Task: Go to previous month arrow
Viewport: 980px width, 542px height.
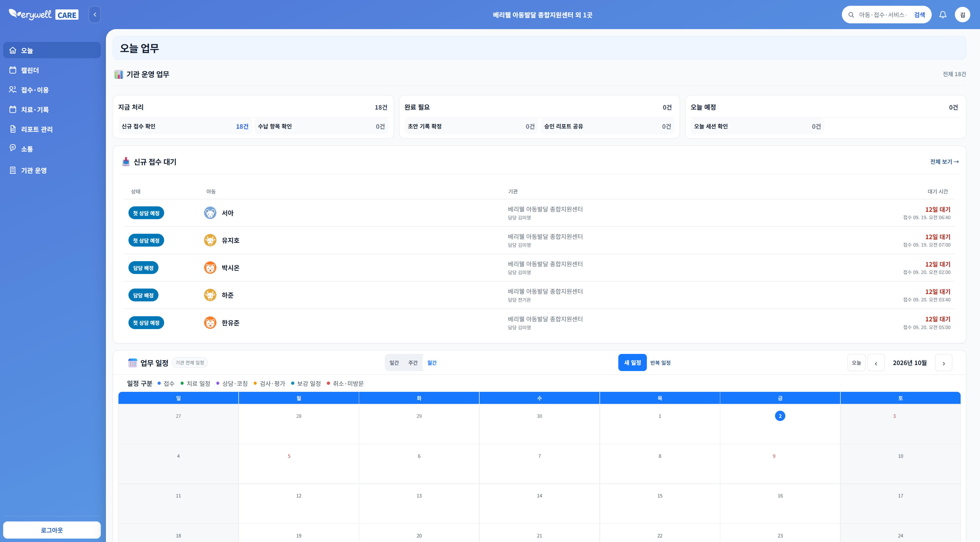Action: pyautogui.click(x=876, y=363)
